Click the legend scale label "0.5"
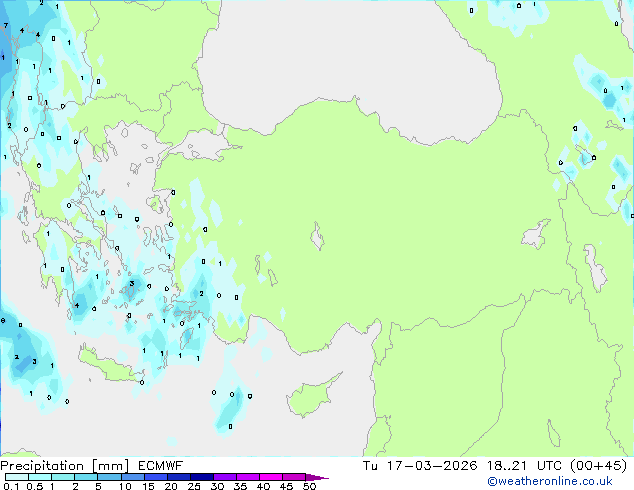 35,486
